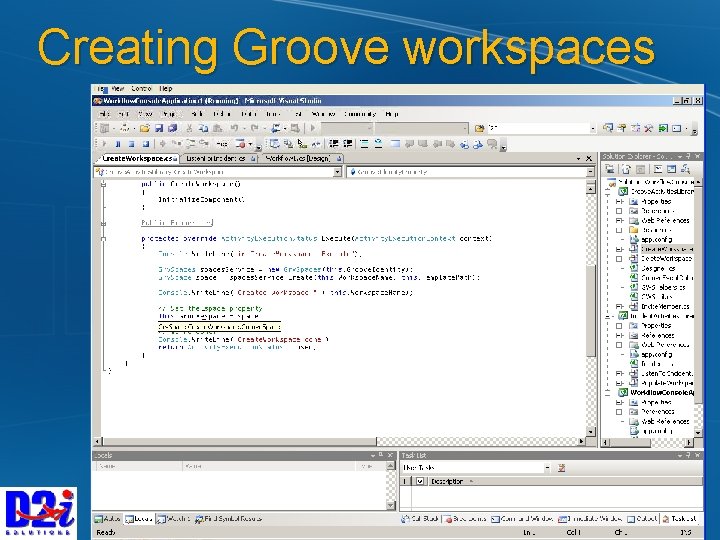The image size is (720, 540).
Task: Open the File menu in Visual Studio
Action: (x=104, y=114)
